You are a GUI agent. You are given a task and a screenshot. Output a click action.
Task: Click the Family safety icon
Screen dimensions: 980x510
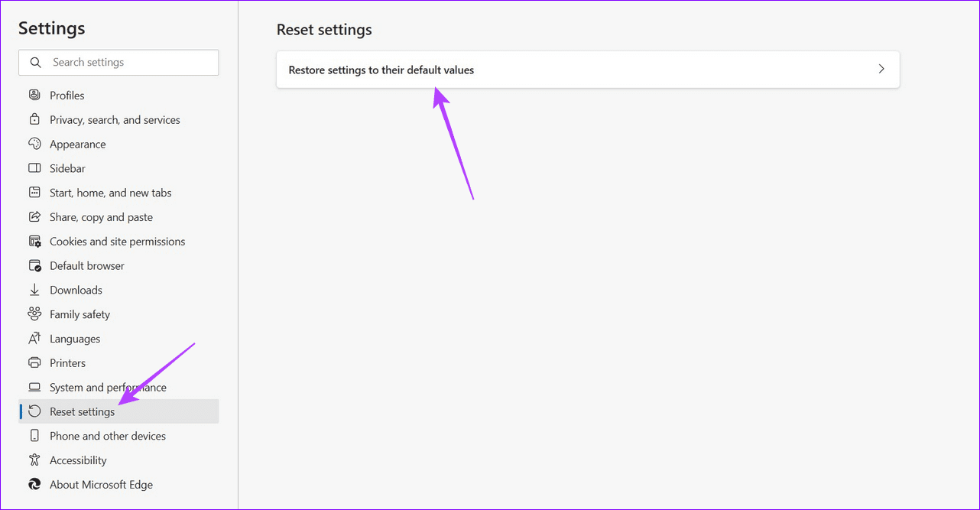pyautogui.click(x=34, y=314)
